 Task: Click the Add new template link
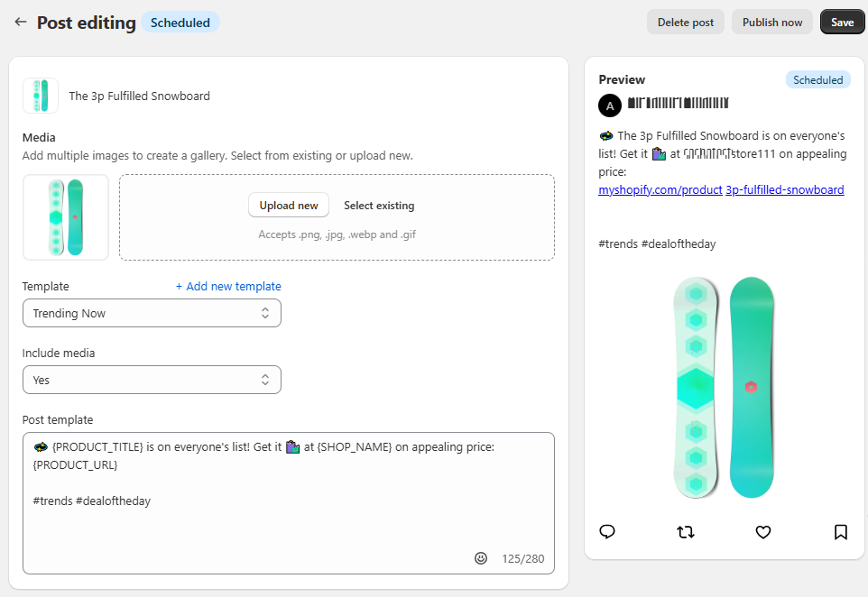(228, 286)
